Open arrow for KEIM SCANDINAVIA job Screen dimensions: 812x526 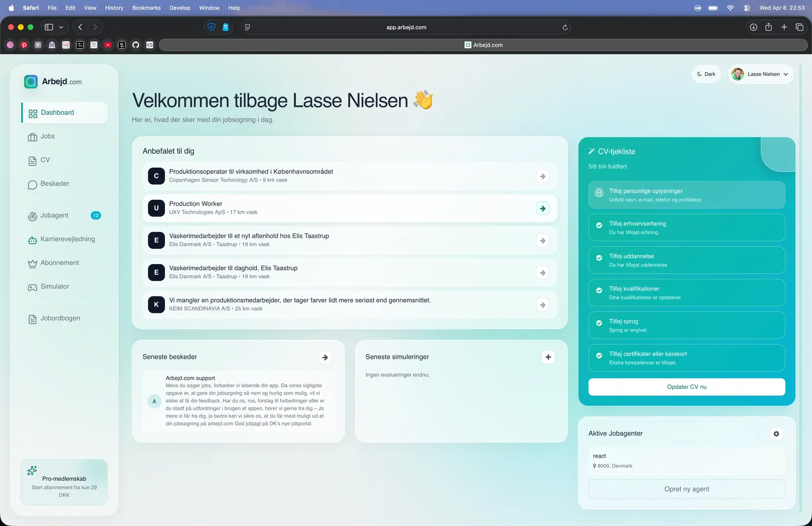[543, 305]
